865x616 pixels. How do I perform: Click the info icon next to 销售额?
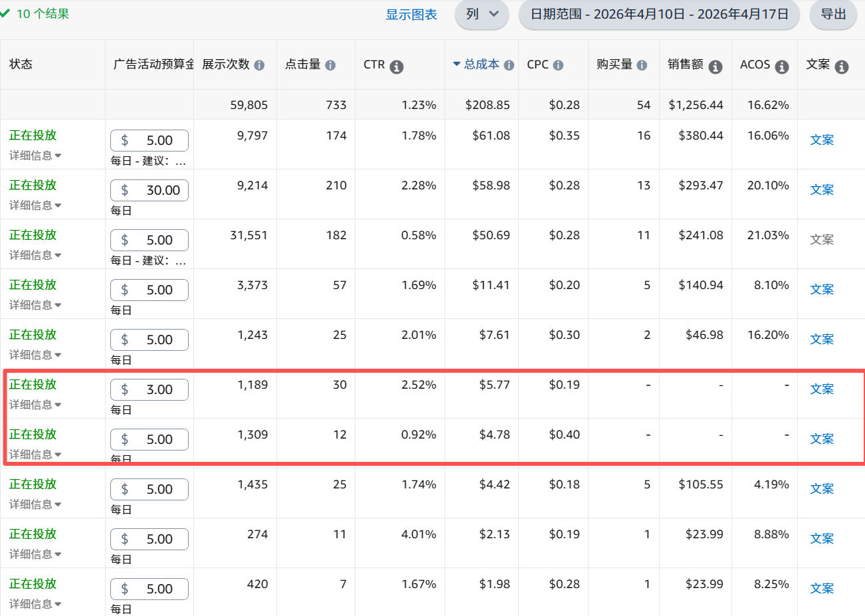pos(716,66)
